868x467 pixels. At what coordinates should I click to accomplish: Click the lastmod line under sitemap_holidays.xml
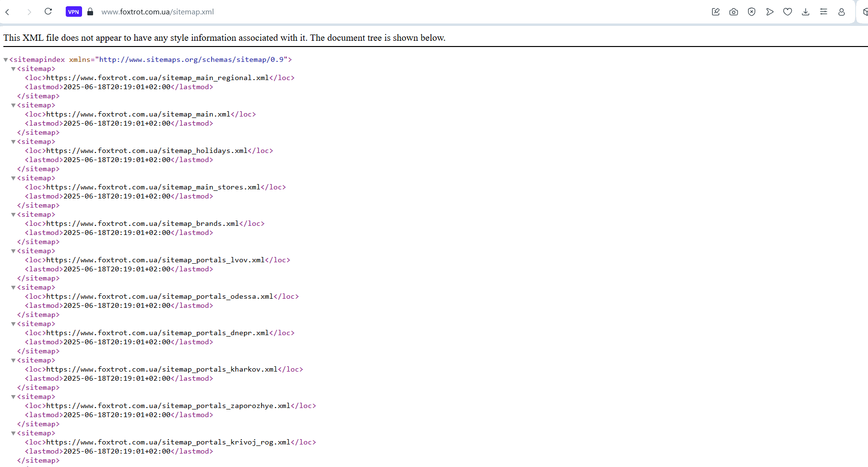pos(119,160)
